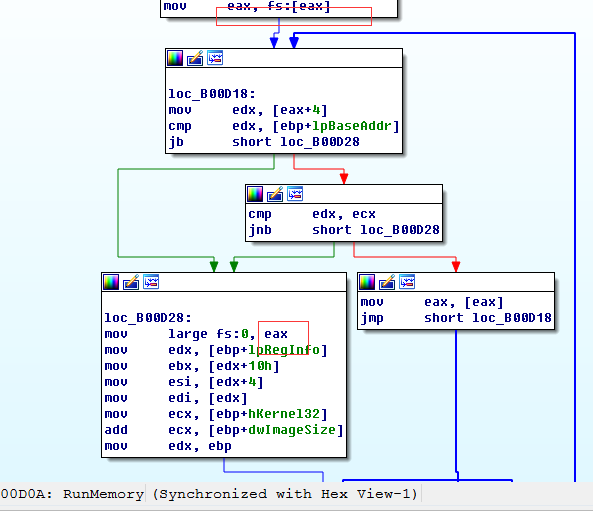Screen dimensions: 593x511
Task: Click the color icon in loc_B00D18 node
Action: coord(175,58)
